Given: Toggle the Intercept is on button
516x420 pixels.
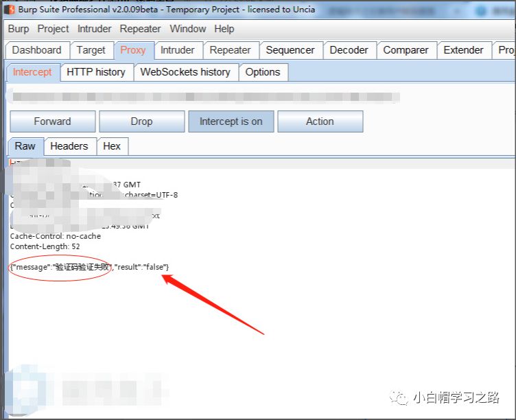Looking at the screenshot, I should tap(231, 121).
